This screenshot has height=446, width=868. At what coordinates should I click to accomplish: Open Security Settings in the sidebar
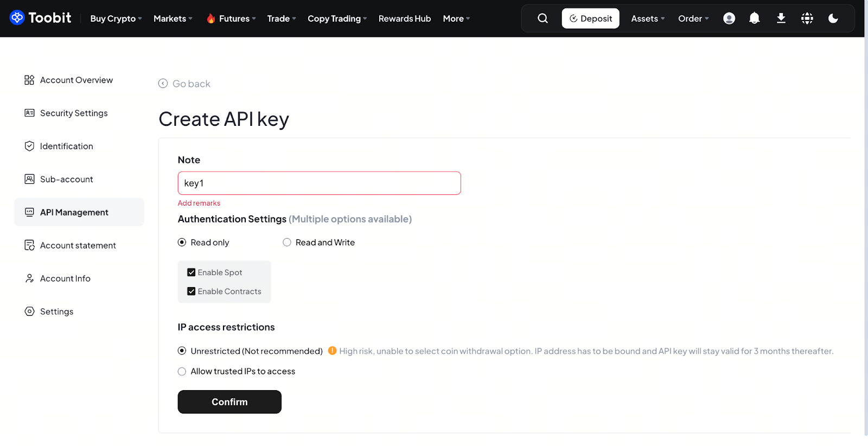coord(74,113)
